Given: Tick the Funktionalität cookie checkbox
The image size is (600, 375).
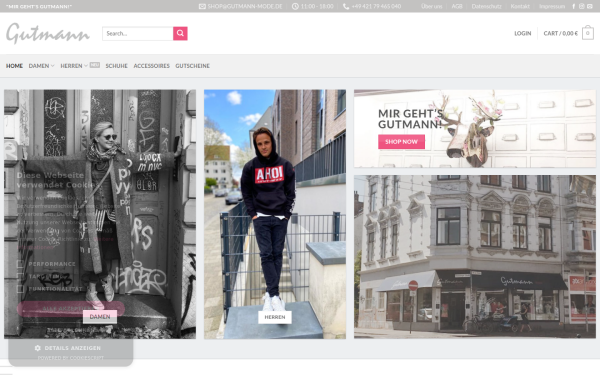Looking at the screenshot, I should point(20,289).
